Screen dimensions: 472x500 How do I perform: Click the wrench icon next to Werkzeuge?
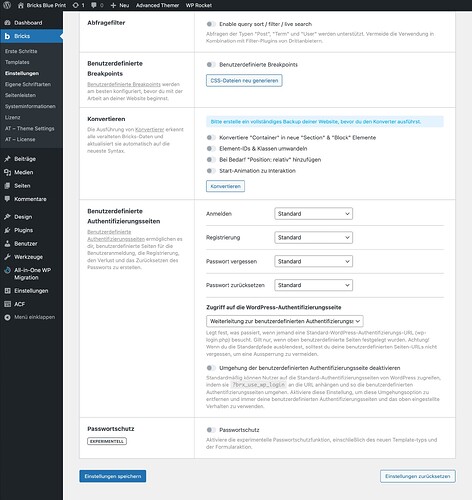pos(7,257)
